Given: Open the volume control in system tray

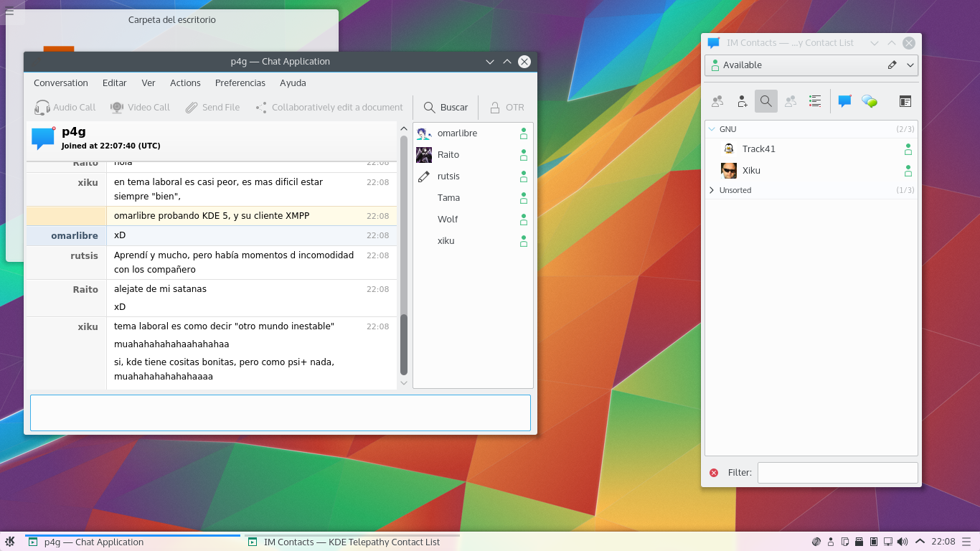Looking at the screenshot, I should pos(902,542).
